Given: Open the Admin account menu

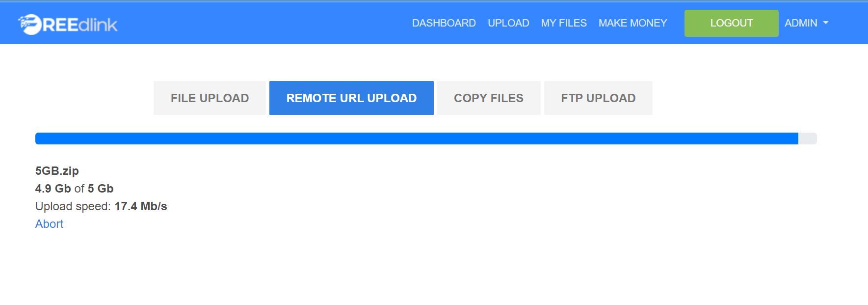Looking at the screenshot, I should [x=801, y=23].
